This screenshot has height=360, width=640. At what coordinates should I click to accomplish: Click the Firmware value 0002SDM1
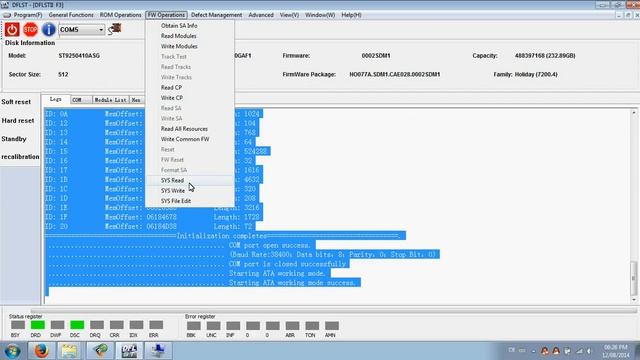(x=376, y=56)
